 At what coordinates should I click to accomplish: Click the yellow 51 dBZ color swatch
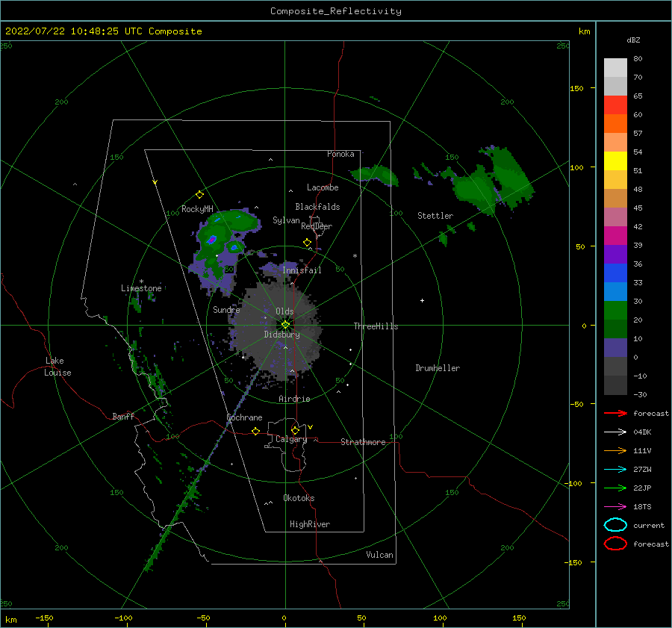615,161
